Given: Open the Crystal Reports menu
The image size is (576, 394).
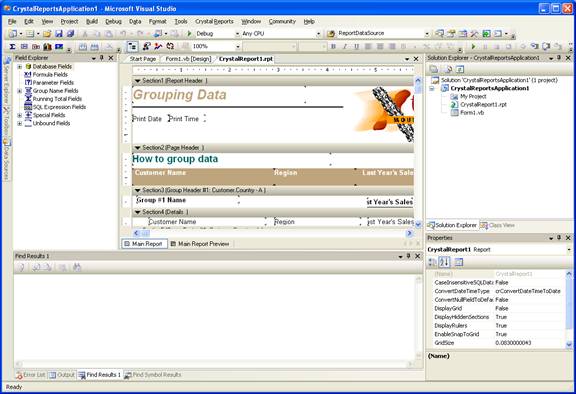Looking at the screenshot, I should point(214,21).
